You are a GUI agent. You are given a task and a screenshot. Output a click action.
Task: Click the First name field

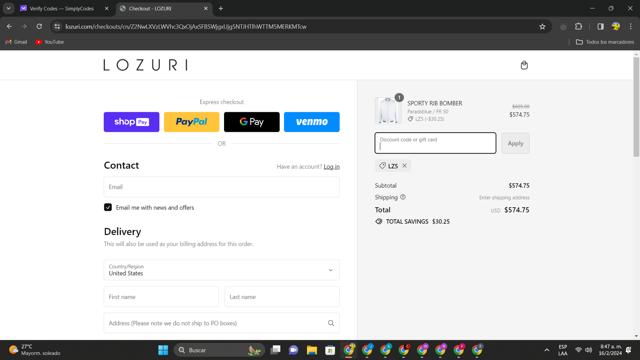point(161,297)
